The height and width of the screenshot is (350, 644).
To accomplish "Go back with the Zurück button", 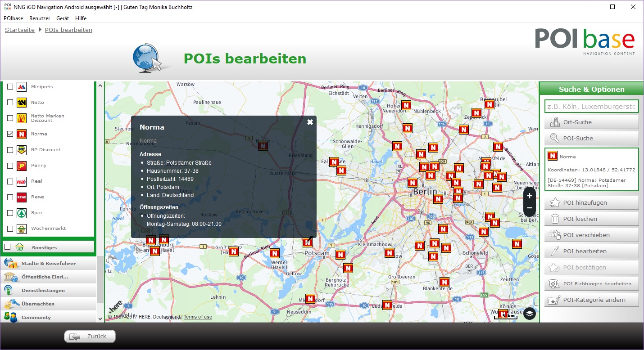I will (x=90, y=336).
